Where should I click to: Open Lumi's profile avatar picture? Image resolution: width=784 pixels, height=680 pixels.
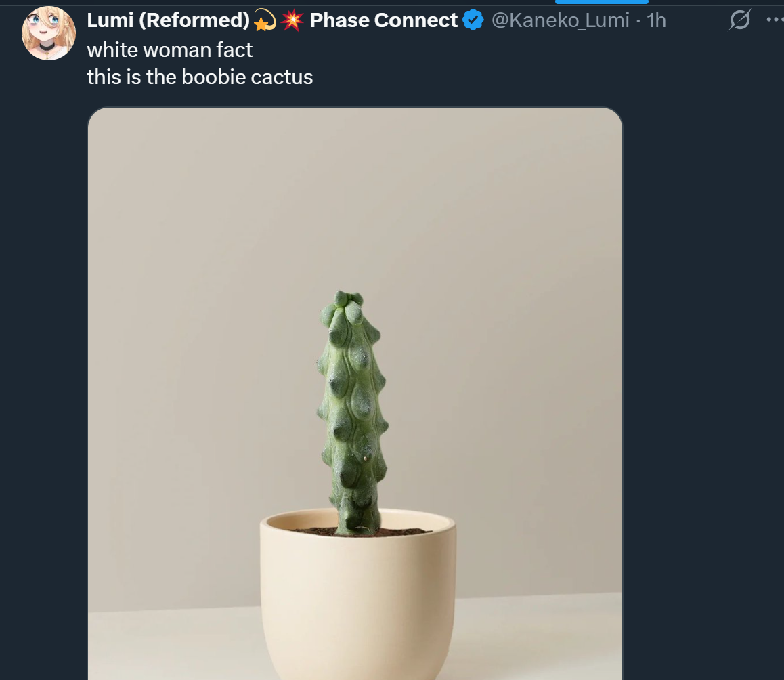click(x=48, y=33)
